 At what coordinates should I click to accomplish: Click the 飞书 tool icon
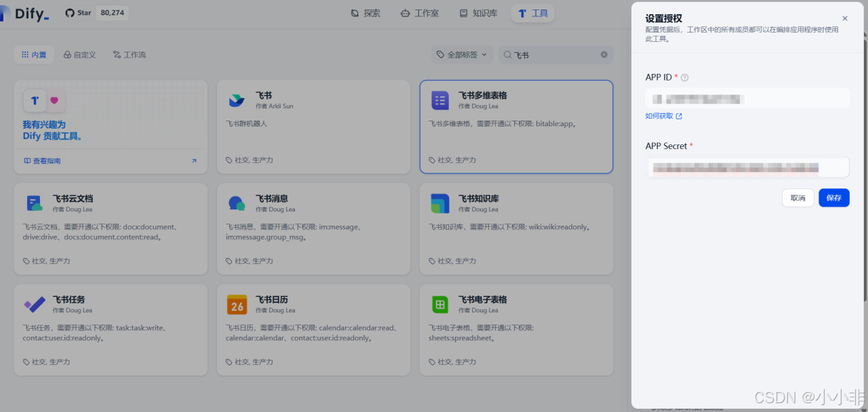coord(237,100)
